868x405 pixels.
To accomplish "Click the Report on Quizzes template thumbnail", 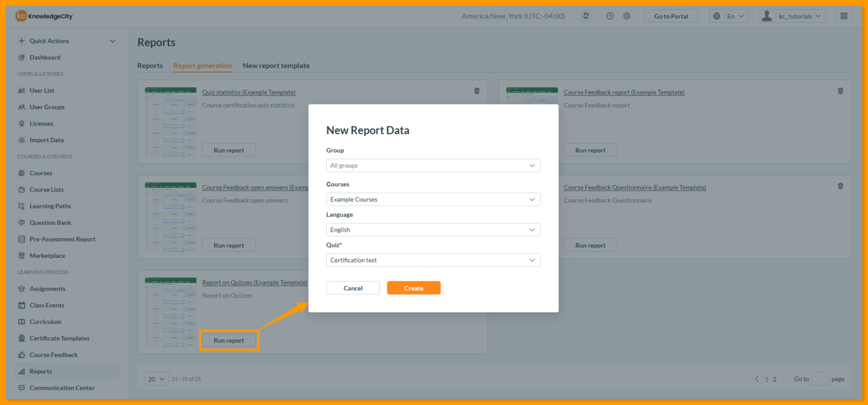I will coord(171,312).
